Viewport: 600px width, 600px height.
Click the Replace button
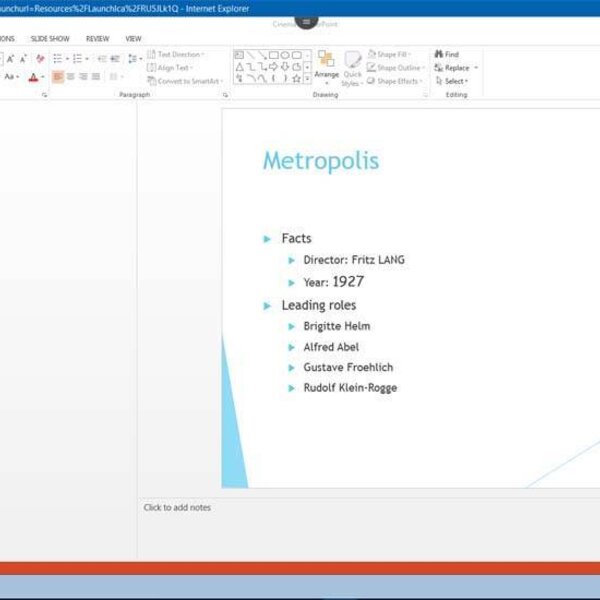point(452,68)
